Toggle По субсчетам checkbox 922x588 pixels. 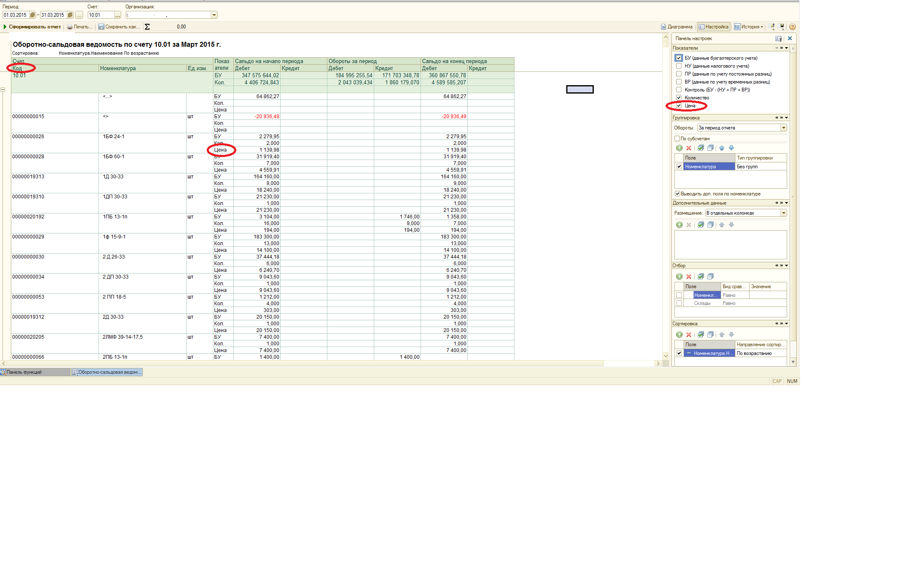(x=677, y=139)
